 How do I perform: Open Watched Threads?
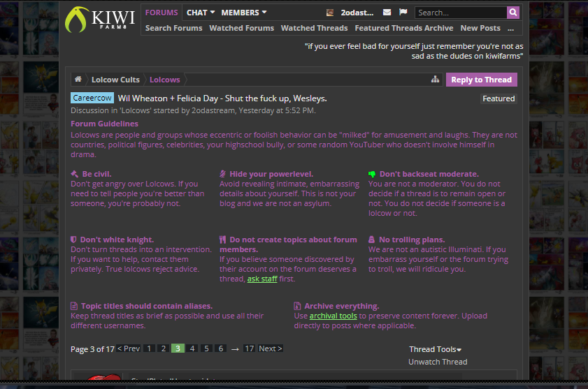click(314, 28)
